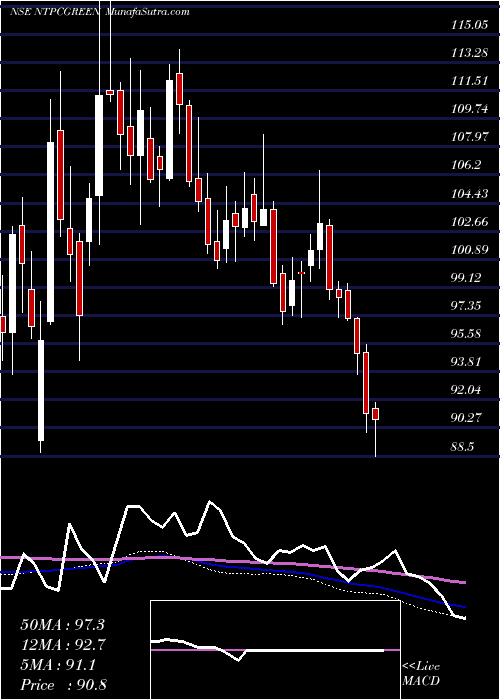Click the last red candlestick near 90.27
The image size is (500, 700).
click(375, 414)
